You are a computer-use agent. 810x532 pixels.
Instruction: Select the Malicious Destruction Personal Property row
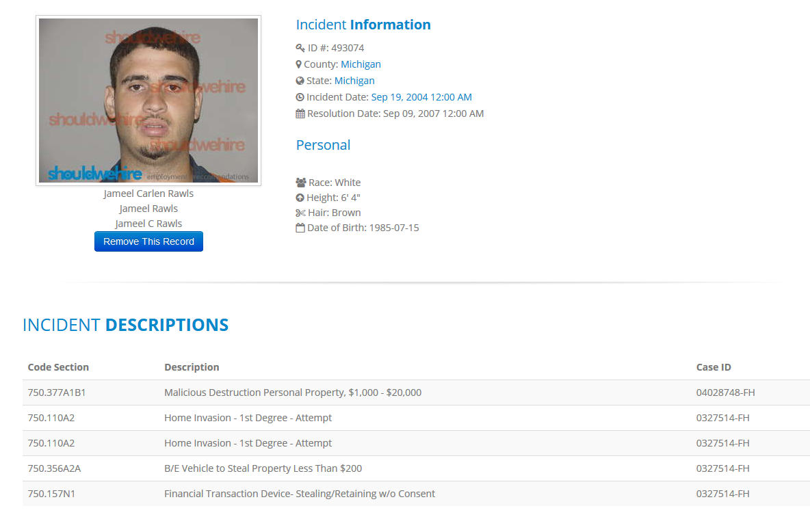point(417,393)
